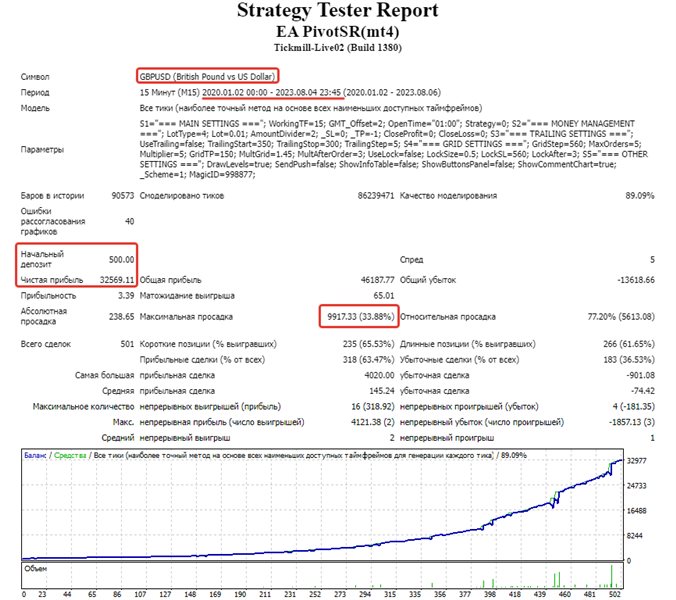This screenshot has height=600, width=676.
Task: Click the 'Средства' chart legend label
Action: pos(70,455)
